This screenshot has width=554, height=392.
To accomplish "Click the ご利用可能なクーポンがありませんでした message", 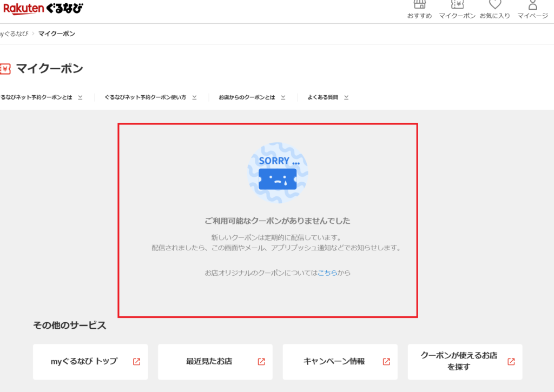I will (278, 221).
